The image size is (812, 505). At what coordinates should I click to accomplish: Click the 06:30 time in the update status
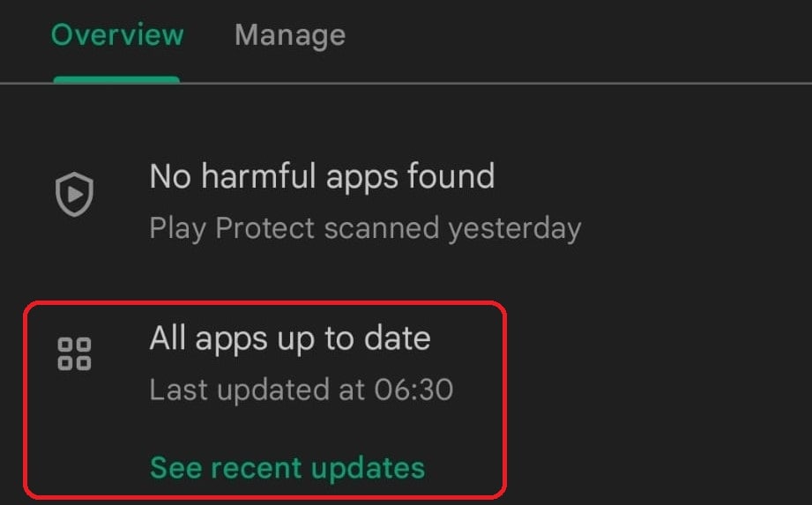pos(413,390)
